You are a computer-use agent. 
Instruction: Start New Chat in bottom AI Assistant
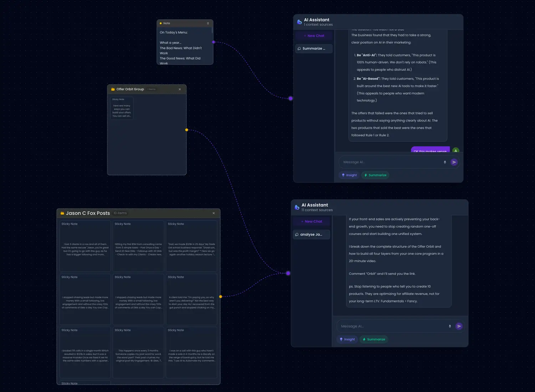pos(311,222)
